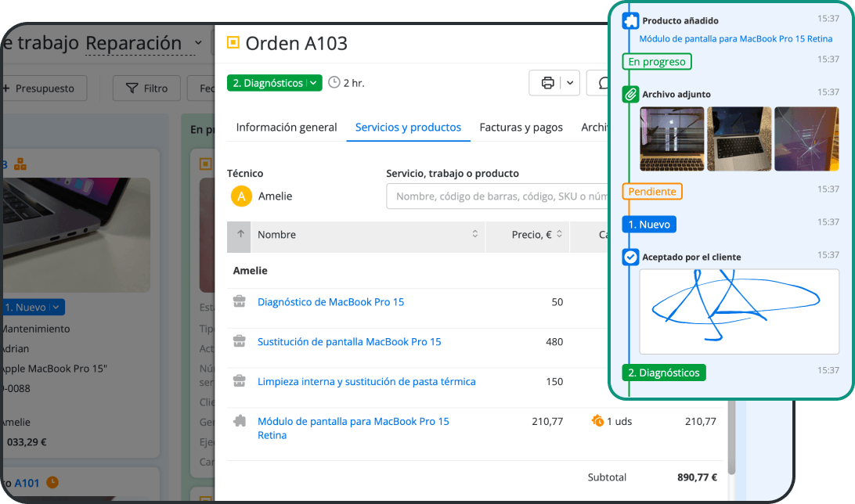Click the clock icon beside 2 hr.
This screenshot has height=504, width=855.
pyautogui.click(x=334, y=82)
